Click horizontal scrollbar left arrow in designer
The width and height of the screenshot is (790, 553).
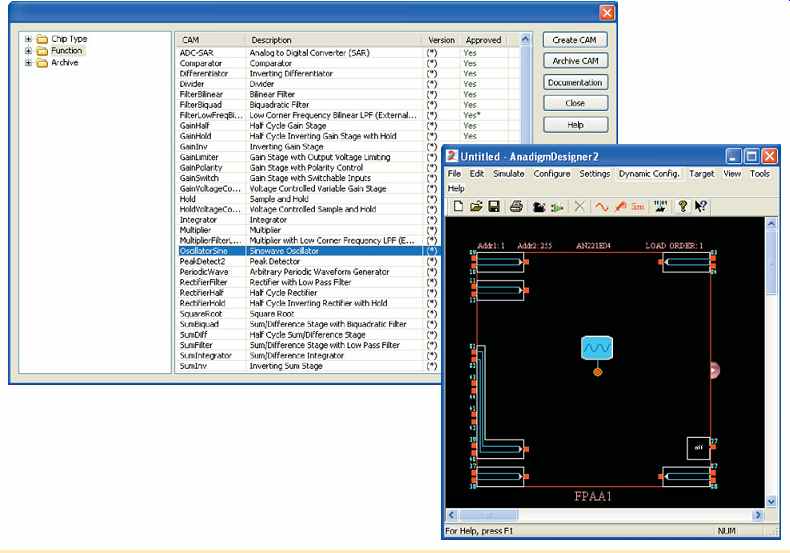(452, 515)
